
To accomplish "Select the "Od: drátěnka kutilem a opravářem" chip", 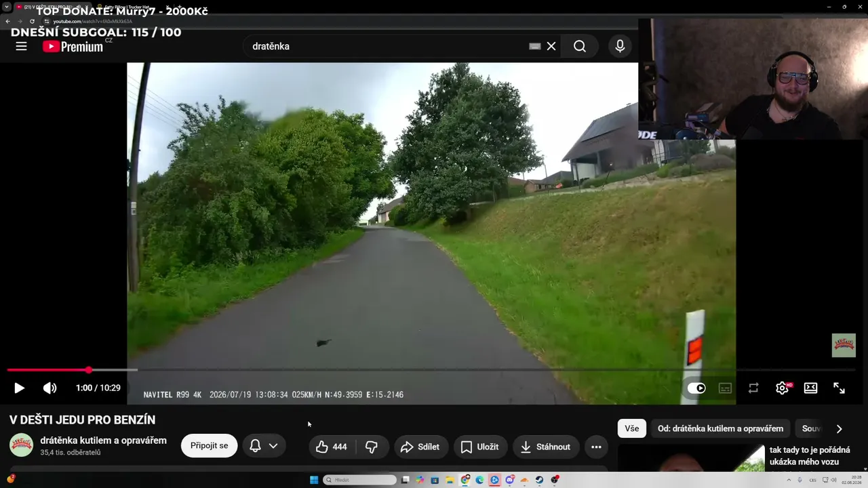I will click(720, 428).
